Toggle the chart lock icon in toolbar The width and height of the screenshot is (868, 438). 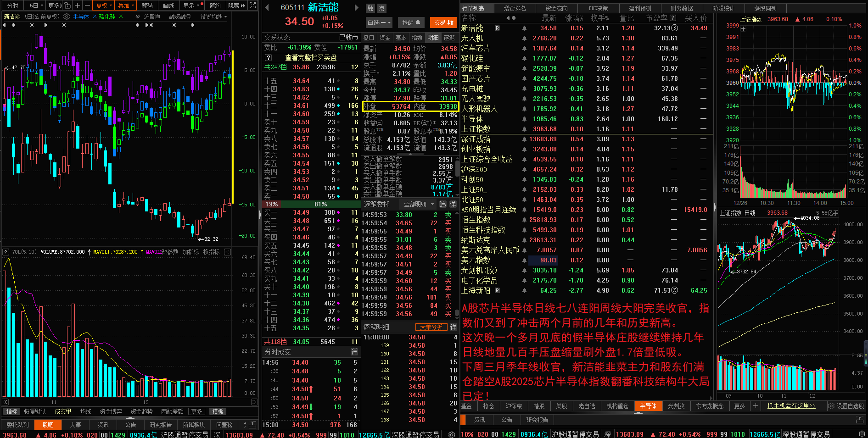click(x=67, y=6)
